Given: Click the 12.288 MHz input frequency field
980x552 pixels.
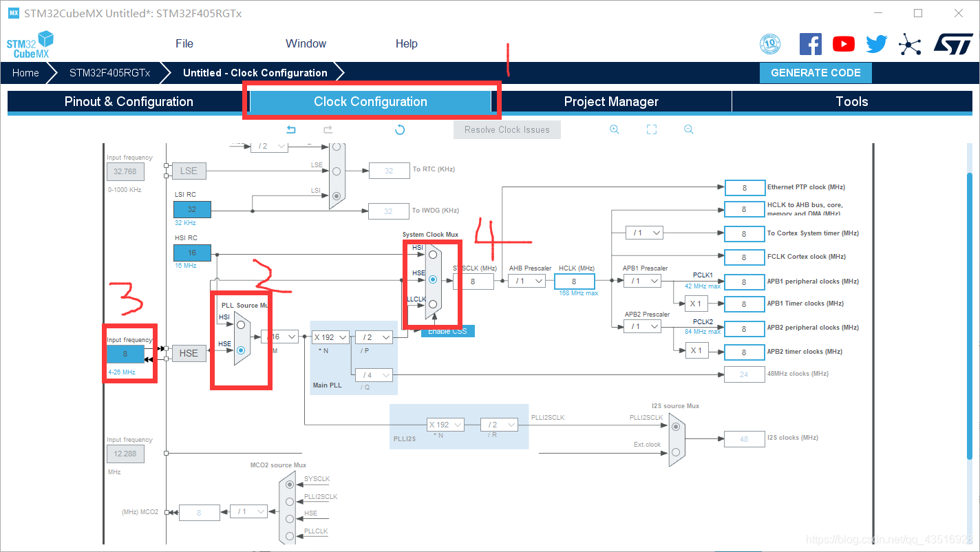Looking at the screenshot, I should (125, 454).
